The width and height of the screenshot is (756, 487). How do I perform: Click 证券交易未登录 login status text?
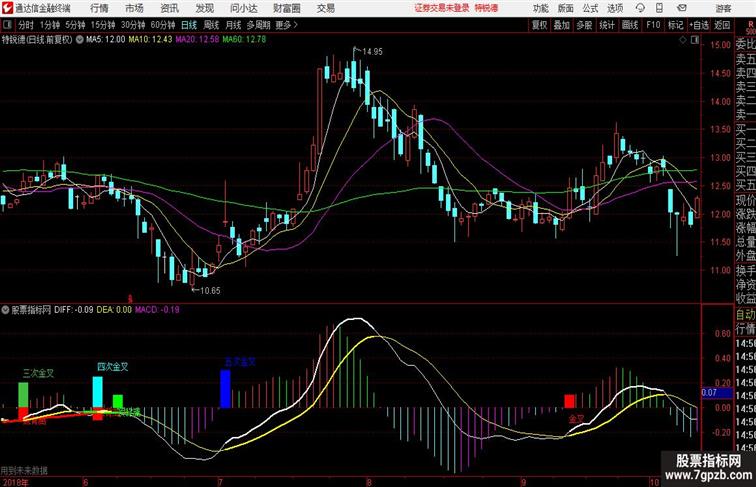pos(442,8)
